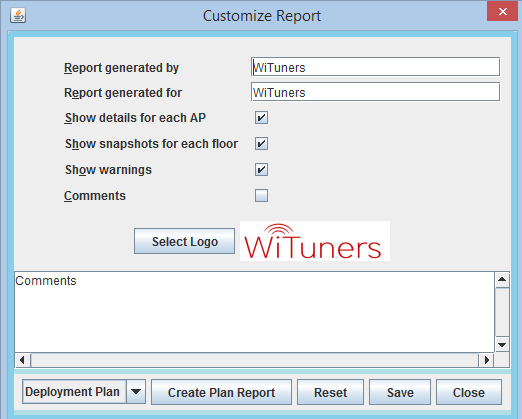Click the comments scroll up arrow
Image resolution: width=522 pixels, height=419 pixels.
coord(502,280)
